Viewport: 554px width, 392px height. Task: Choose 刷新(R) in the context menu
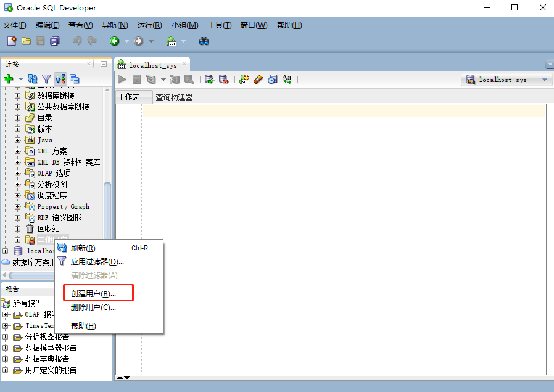tap(109, 248)
